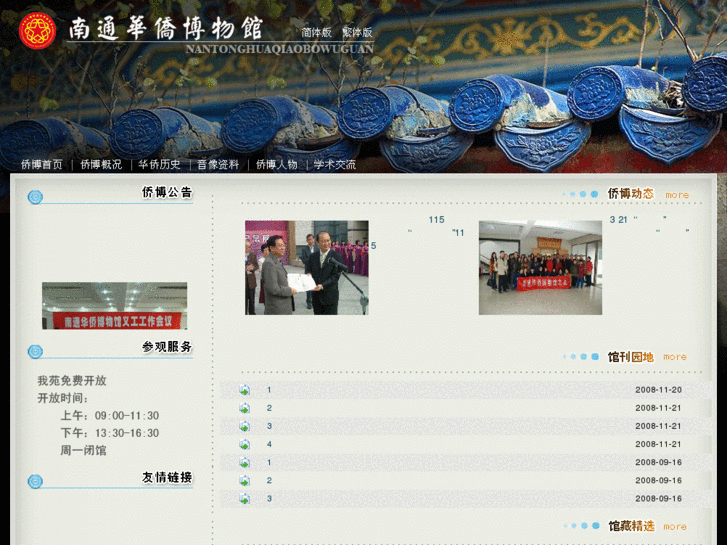Open the 侨博人物 menu item
727x545 pixels.
276,164
